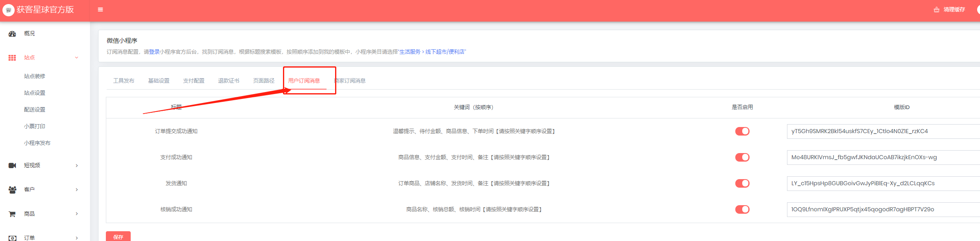Click the 客户 users icon

[x=12, y=190]
